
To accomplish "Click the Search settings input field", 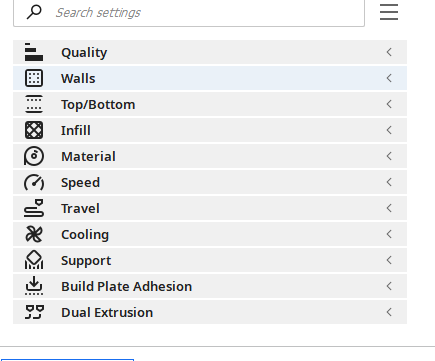I will [x=189, y=13].
